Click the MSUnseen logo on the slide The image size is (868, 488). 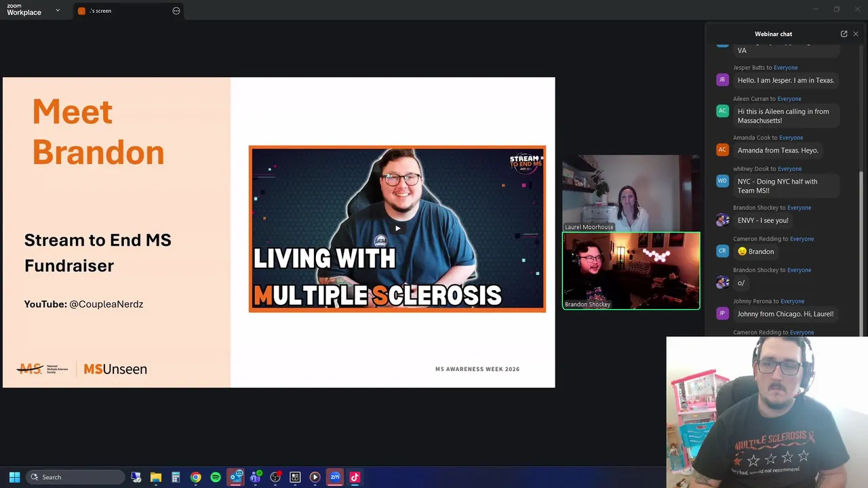(x=115, y=369)
